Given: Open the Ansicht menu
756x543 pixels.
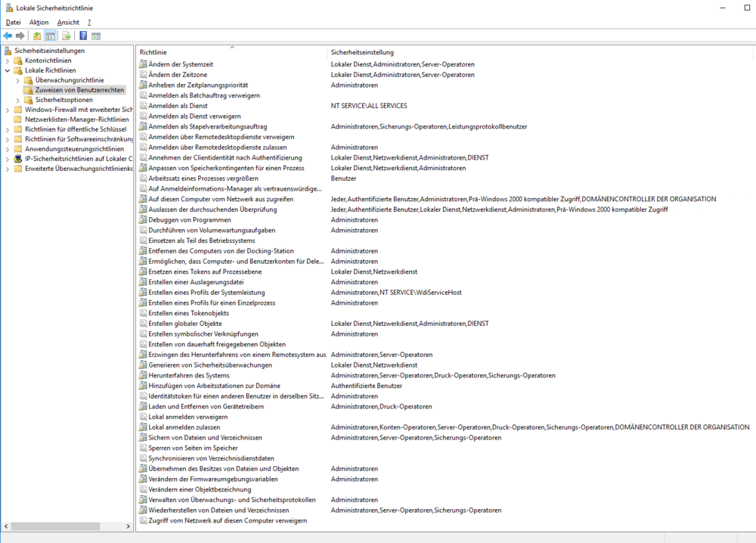Looking at the screenshot, I should [x=68, y=23].
